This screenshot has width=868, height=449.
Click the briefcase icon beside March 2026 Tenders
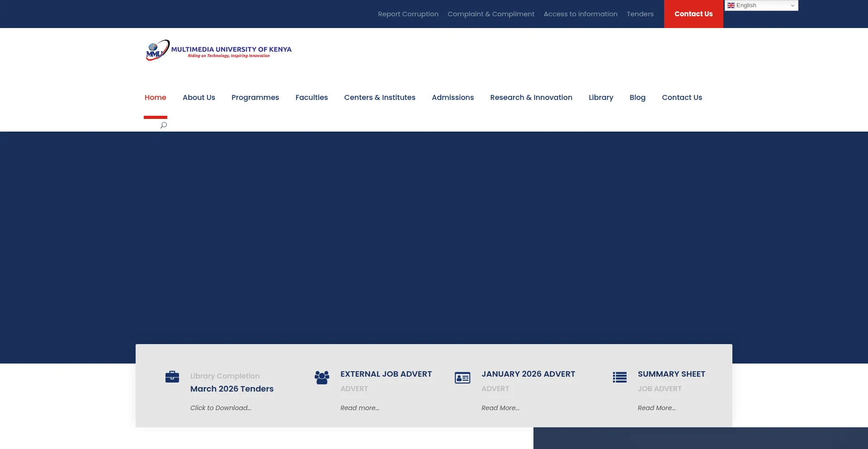coord(172,377)
